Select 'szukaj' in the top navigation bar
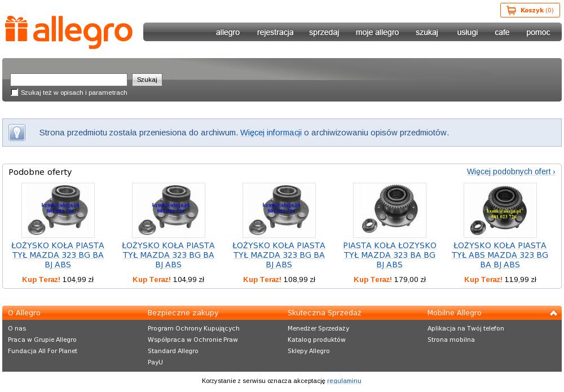This screenshot has width=564, height=392. (427, 32)
